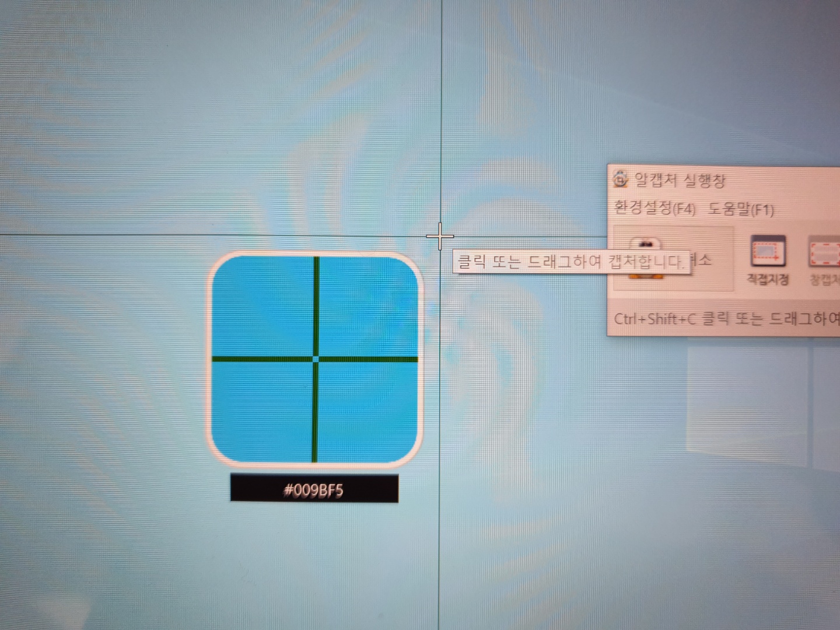Click the Ctrl+Shift+C status bar hint
The width and height of the screenshot is (840, 630).
727,318
